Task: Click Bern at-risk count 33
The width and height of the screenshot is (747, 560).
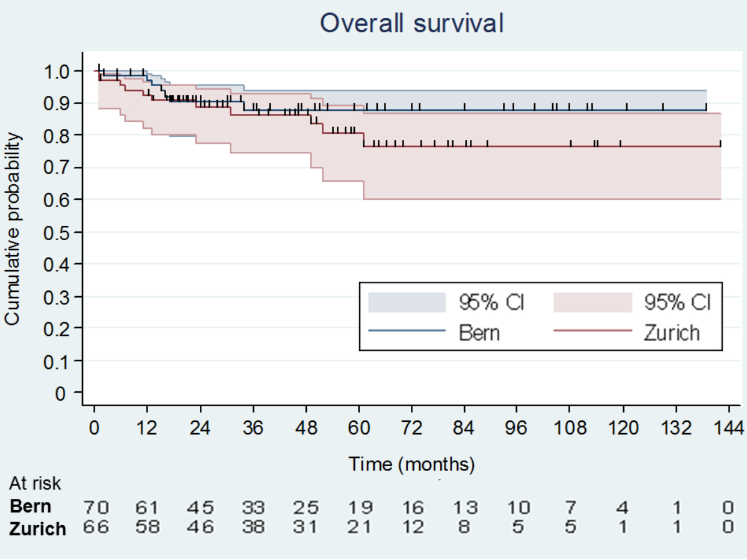Action: 253,507
